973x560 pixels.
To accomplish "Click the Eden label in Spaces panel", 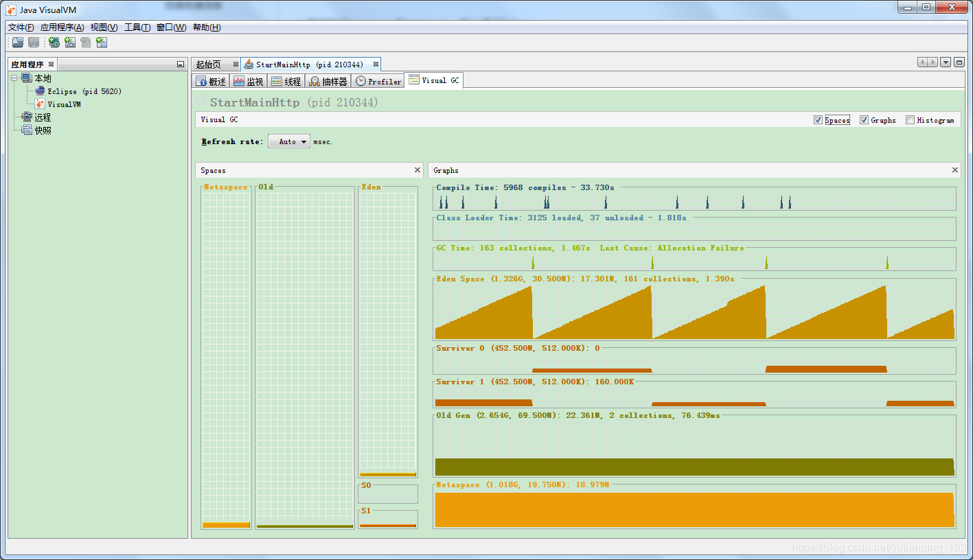I will [x=371, y=187].
